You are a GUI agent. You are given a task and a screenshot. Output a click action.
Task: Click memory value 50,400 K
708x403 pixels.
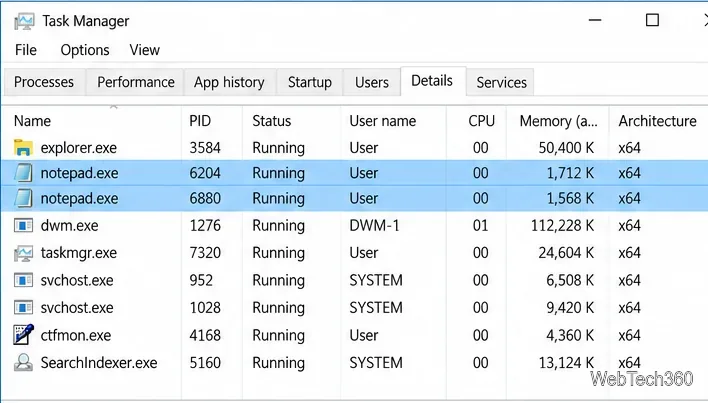pyautogui.click(x=566, y=148)
